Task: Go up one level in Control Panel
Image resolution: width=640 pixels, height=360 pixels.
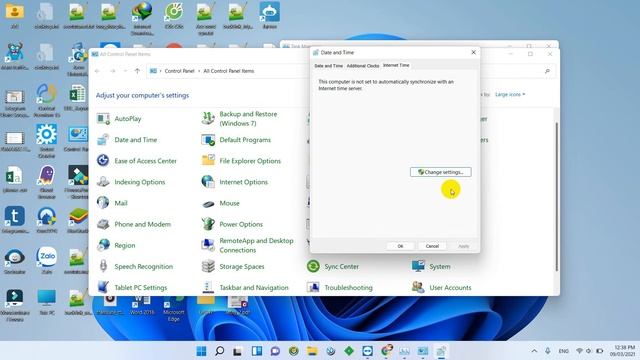Action: pyautogui.click(x=137, y=71)
